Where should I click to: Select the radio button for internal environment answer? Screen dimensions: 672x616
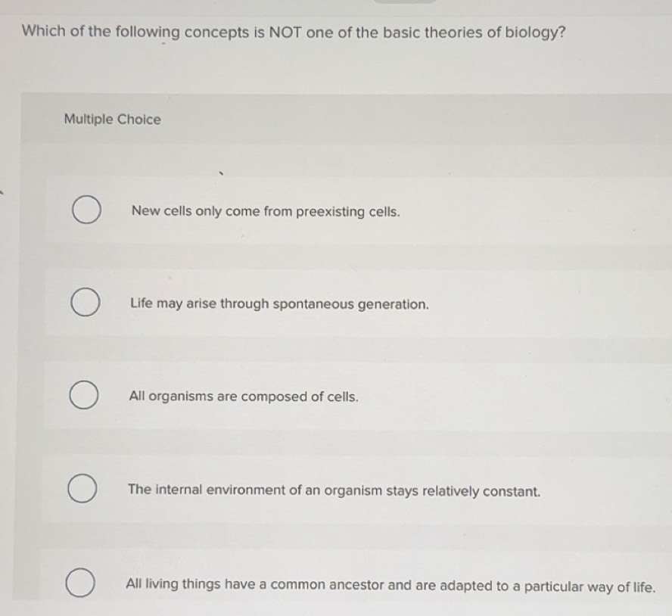click(x=85, y=489)
